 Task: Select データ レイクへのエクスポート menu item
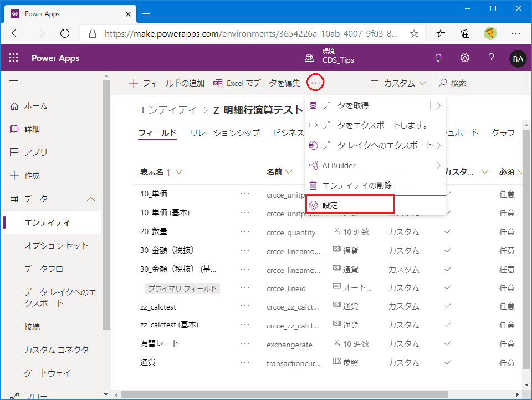pos(376,145)
